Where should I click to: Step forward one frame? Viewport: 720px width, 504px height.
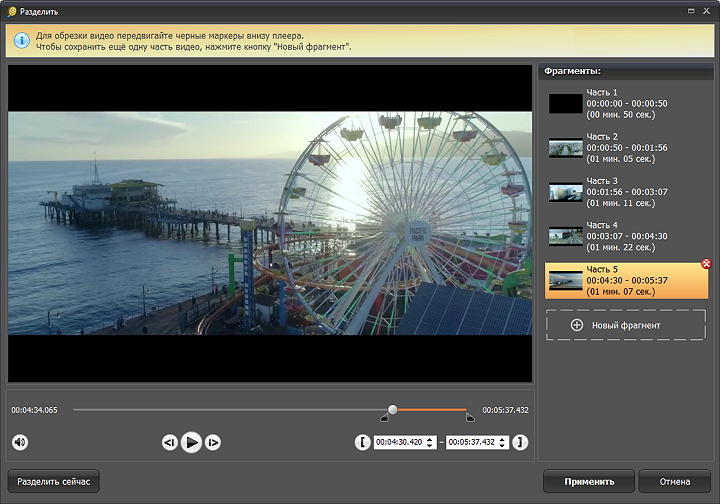213,442
